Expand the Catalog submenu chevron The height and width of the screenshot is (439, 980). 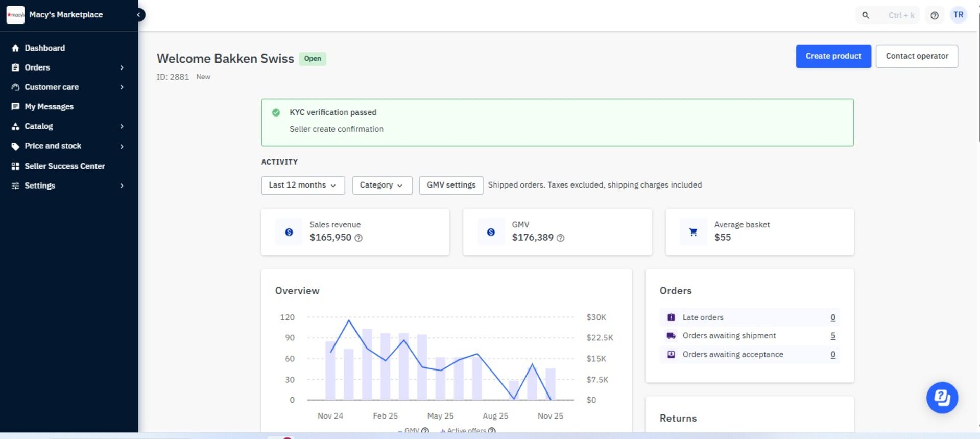point(122,126)
